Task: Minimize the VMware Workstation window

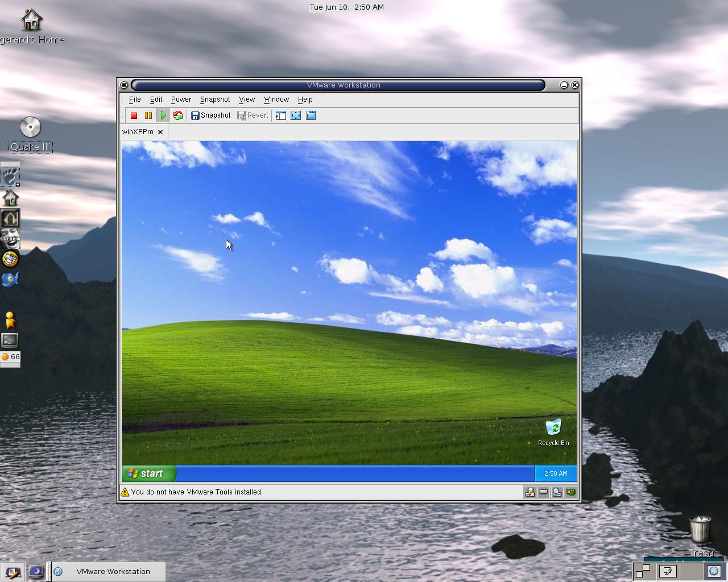Action: click(564, 85)
